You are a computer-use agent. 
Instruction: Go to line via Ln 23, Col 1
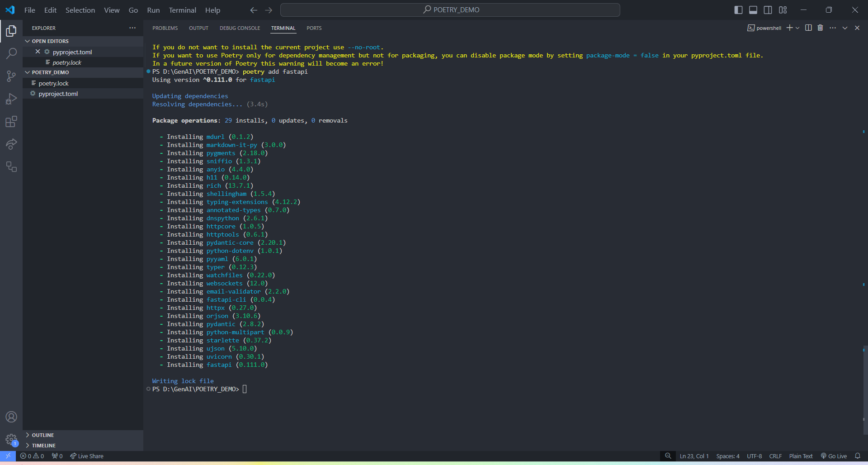[x=694, y=456]
